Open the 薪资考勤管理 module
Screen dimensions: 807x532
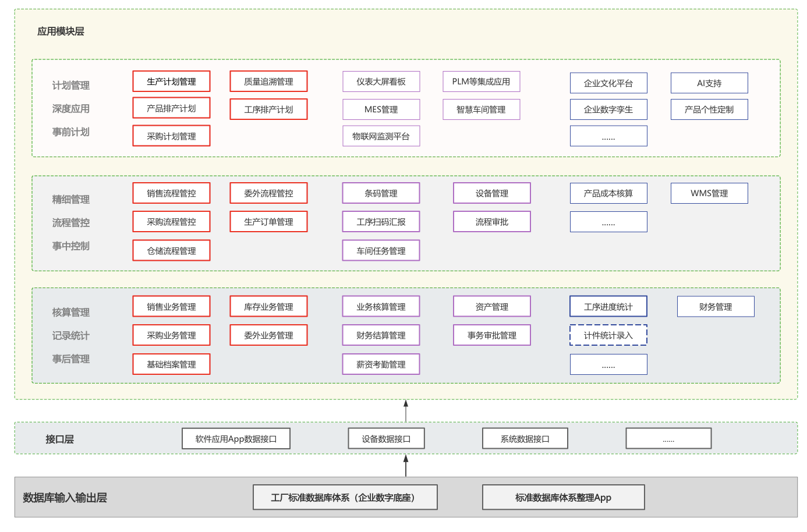(381, 364)
